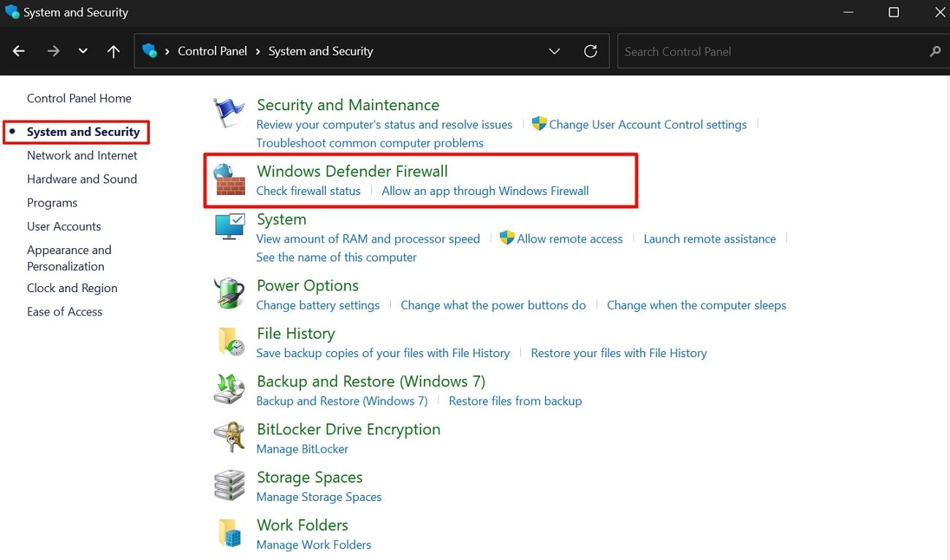Open Power Options heading

pyautogui.click(x=308, y=285)
